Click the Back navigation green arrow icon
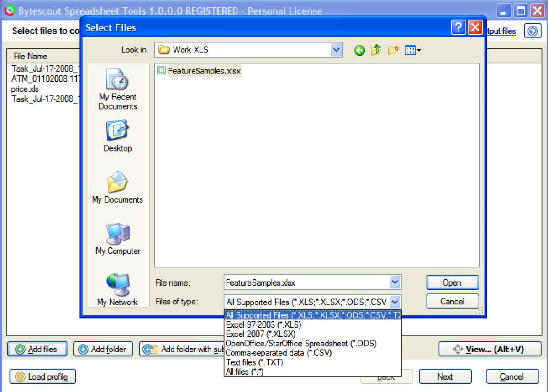This screenshot has width=548, height=392. coord(360,50)
